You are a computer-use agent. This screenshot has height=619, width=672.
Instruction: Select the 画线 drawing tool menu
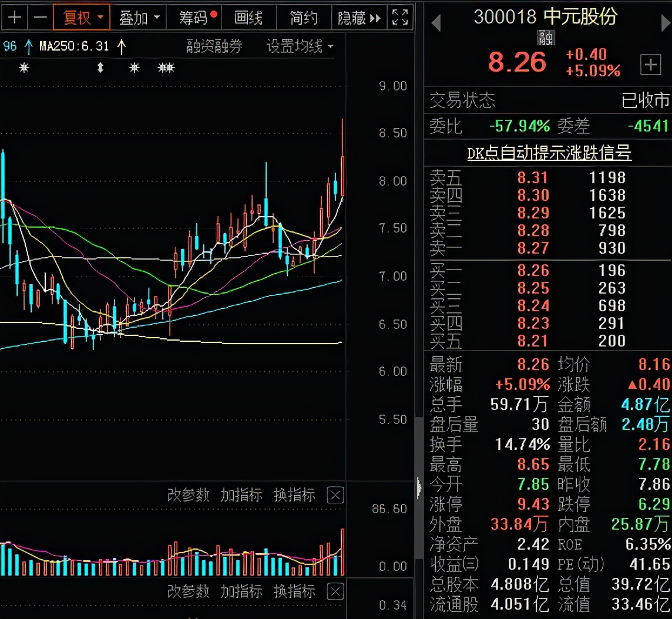248,18
